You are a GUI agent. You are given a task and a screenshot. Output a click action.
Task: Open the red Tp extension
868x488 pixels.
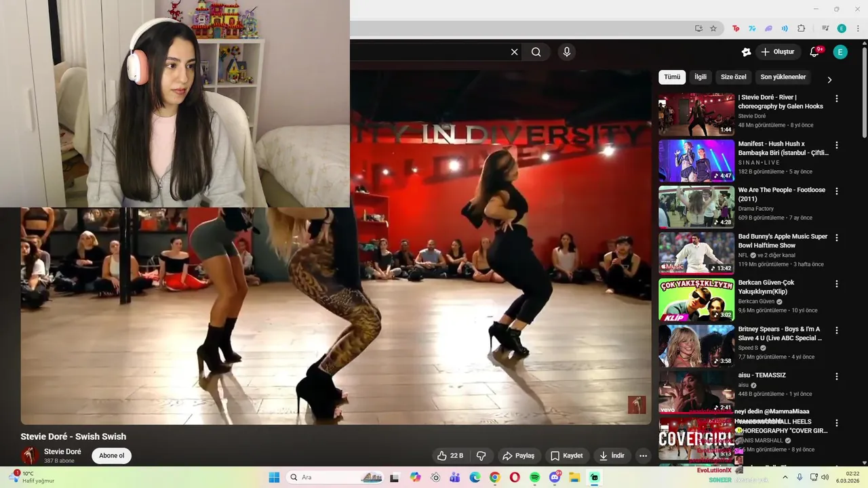[x=736, y=28]
